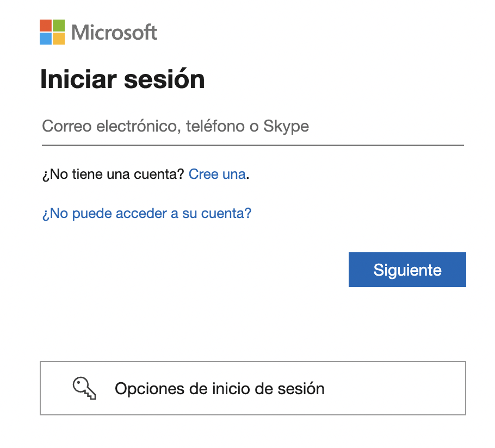Click the blue square of the logo
495x448 pixels.
46,39
